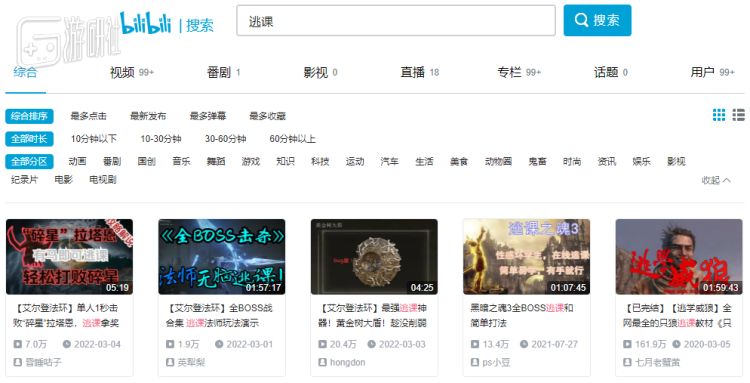Open the 视频 tab

click(x=132, y=72)
